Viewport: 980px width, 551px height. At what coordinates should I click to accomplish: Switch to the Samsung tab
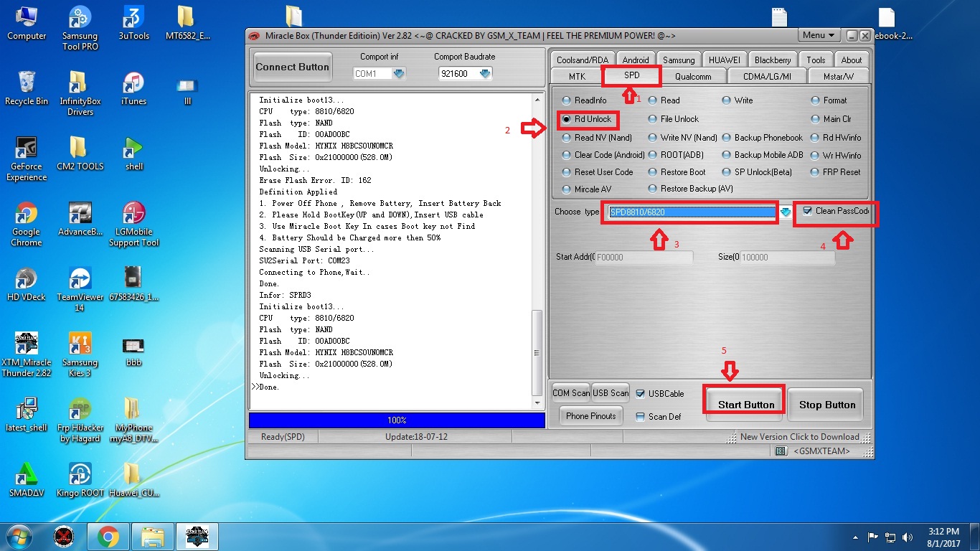pyautogui.click(x=679, y=60)
